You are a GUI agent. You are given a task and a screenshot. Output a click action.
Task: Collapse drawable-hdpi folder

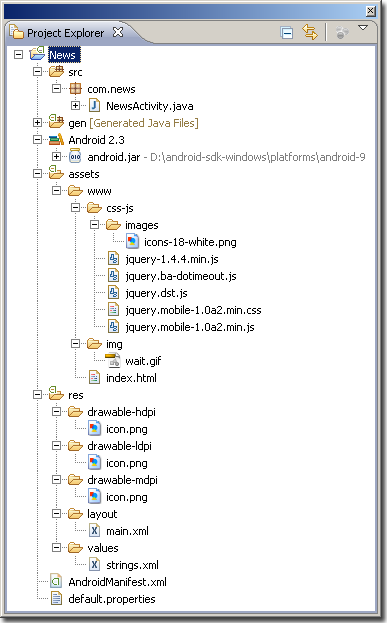(56, 412)
